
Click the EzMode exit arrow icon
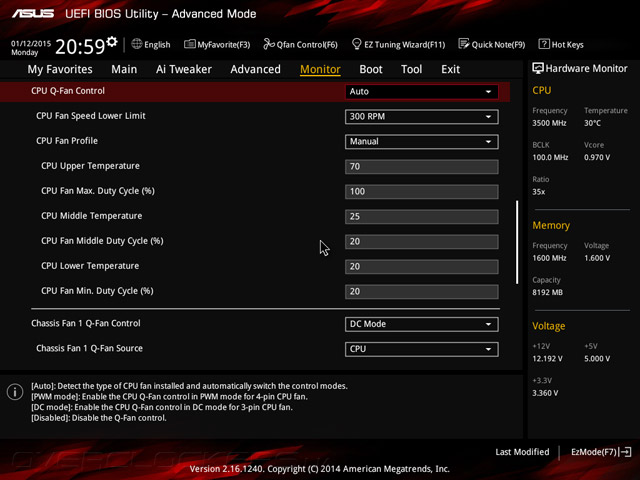[626, 452]
